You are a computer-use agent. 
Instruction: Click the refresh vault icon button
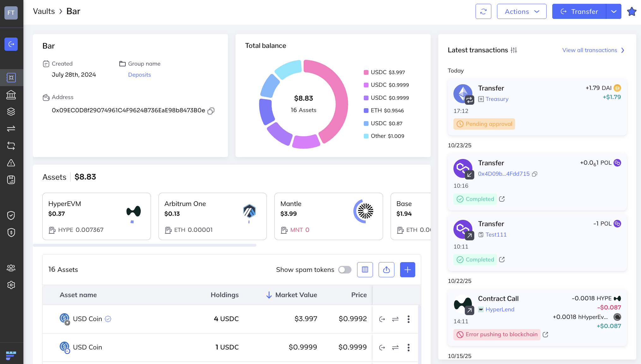[x=483, y=11]
